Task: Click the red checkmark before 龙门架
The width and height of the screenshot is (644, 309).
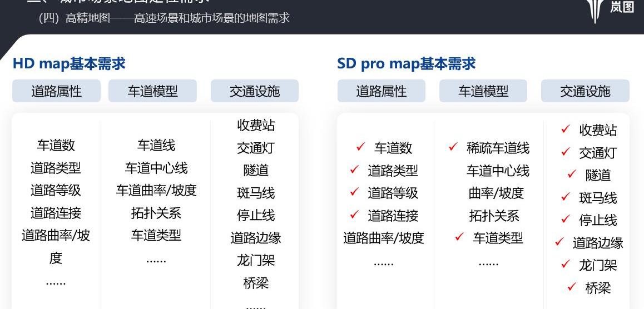Action: click(x=566, y=265)
